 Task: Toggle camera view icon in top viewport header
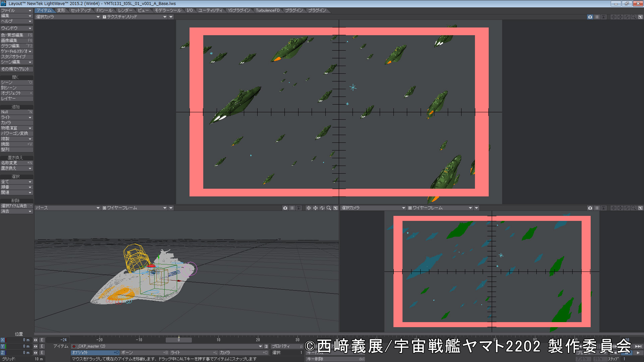(590, 17)
